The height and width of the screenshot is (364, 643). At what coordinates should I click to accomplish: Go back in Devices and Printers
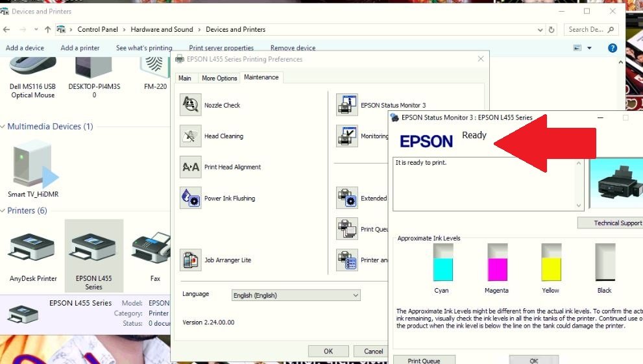[6, 29]
